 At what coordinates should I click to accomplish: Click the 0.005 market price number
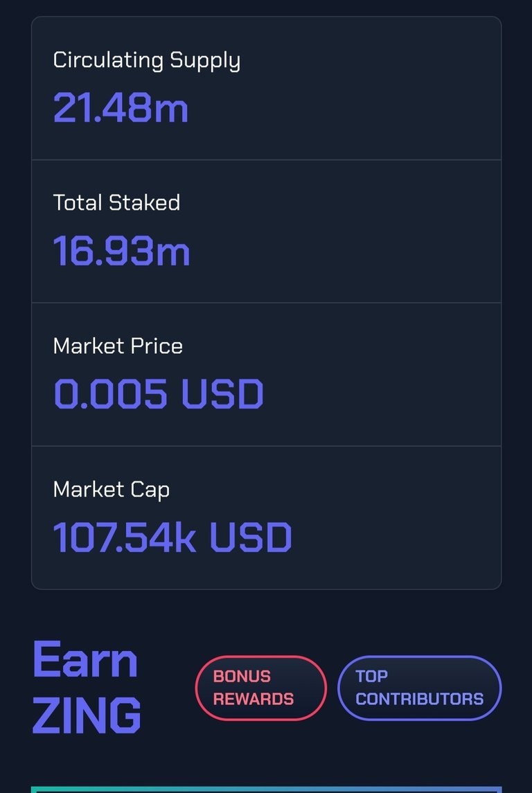(x=110, y=394)
